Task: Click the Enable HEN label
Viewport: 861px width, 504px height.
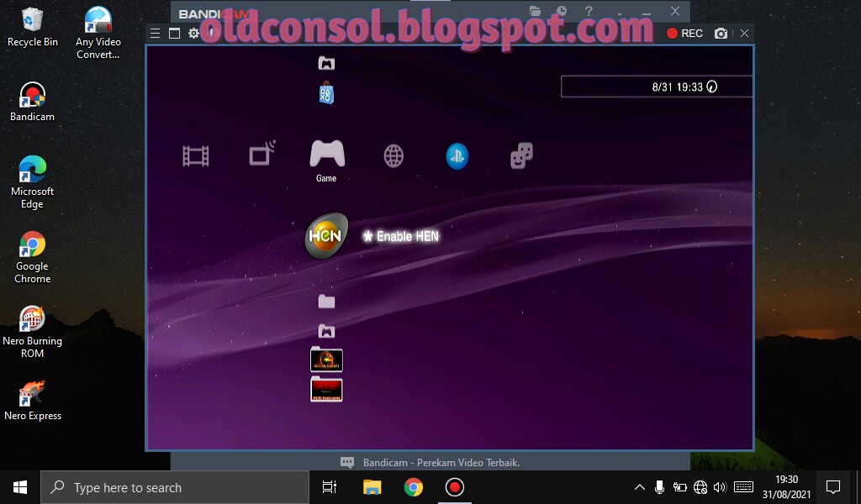Action: click(401, 236)
